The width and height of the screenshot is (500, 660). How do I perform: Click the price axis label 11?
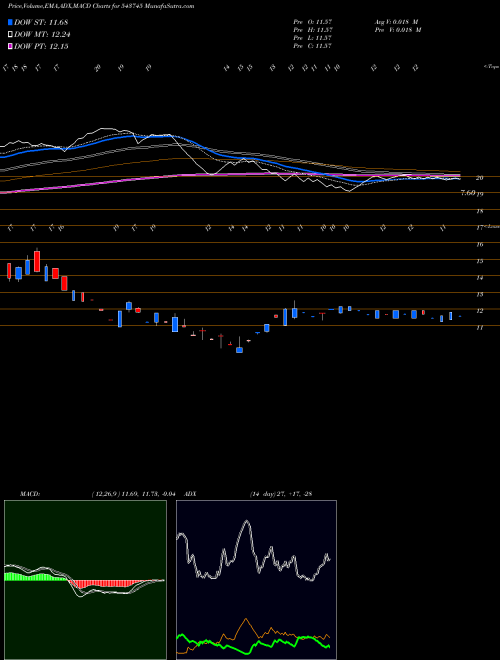(479, 327)
